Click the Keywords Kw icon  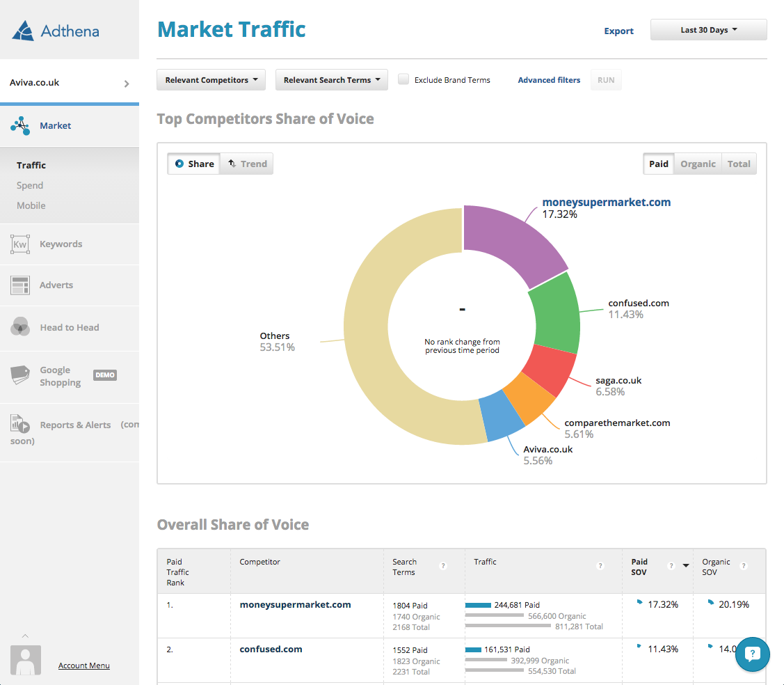(20, 244)
